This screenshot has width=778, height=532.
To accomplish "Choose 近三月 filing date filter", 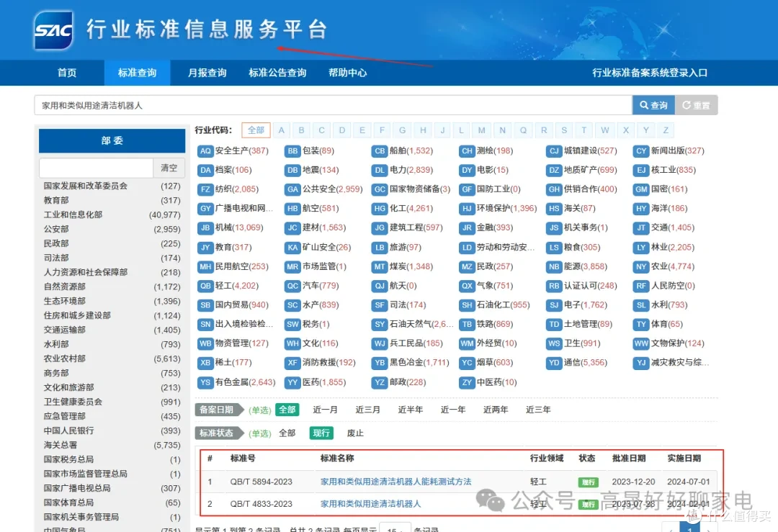I will (x=367, y=410).
